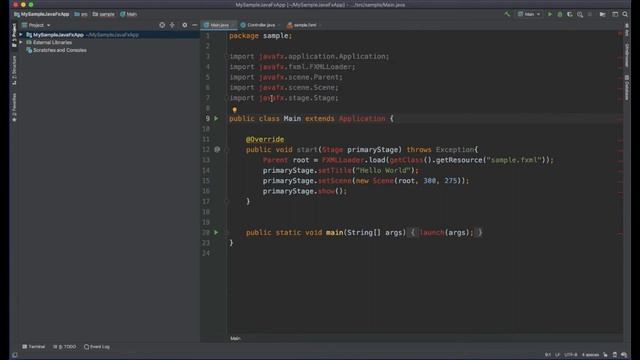Viewport: 640px width, 360px height.
Task: Click the cursor position indicator in status bar
Action: tap(548, 355)
